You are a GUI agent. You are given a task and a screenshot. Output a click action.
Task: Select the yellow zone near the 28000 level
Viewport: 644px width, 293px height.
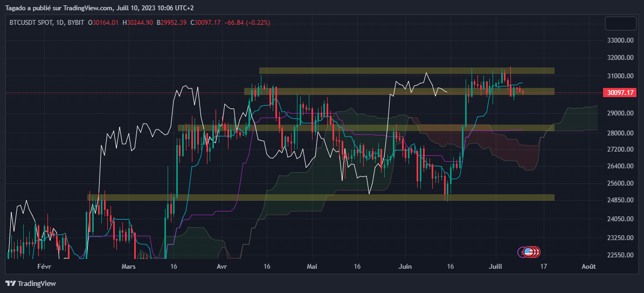click(x=366, y=128)
